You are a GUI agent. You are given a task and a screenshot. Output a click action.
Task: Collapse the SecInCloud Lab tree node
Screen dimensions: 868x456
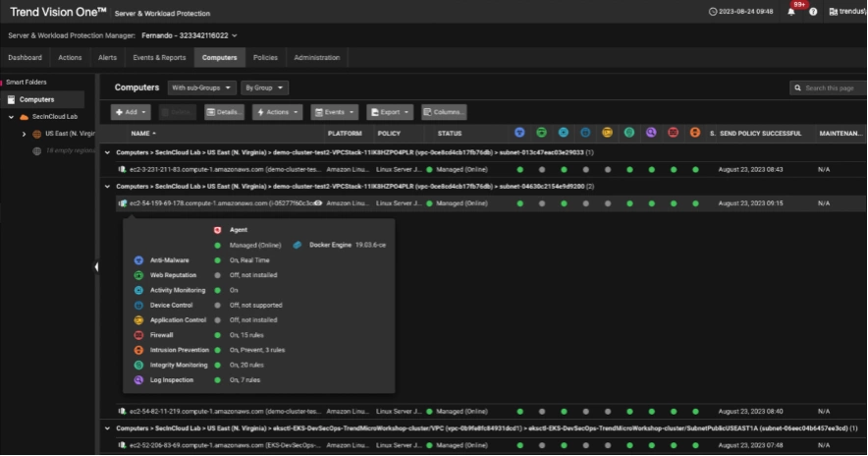point(11,117)
